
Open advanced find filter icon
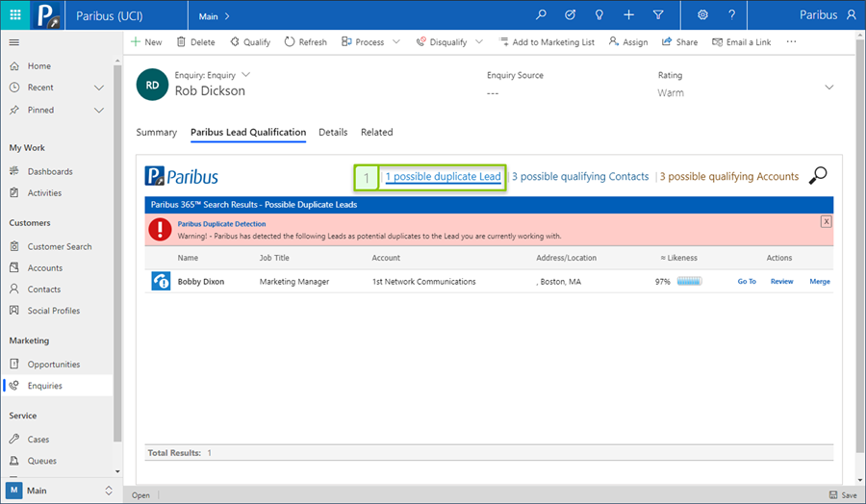pyautogui.click(x=658, y=14)
